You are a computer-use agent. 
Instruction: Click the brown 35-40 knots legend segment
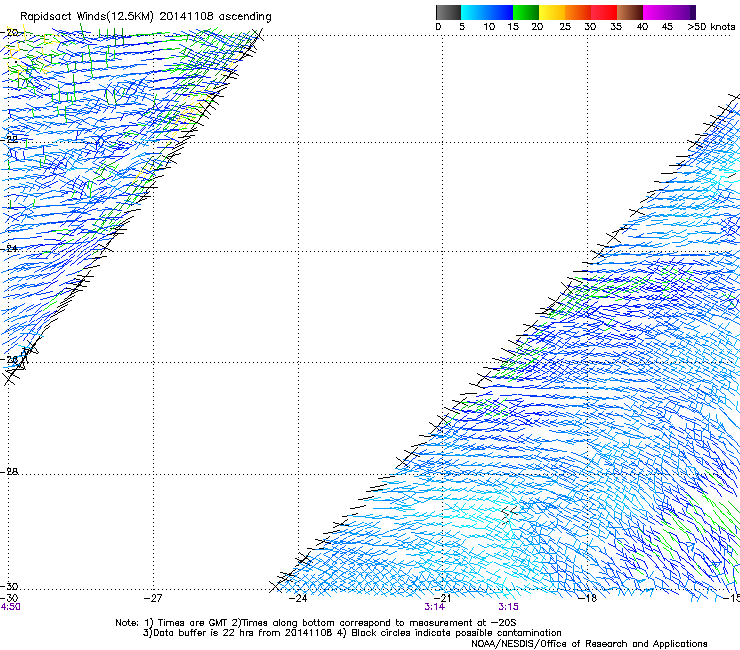tap(630, 12)
